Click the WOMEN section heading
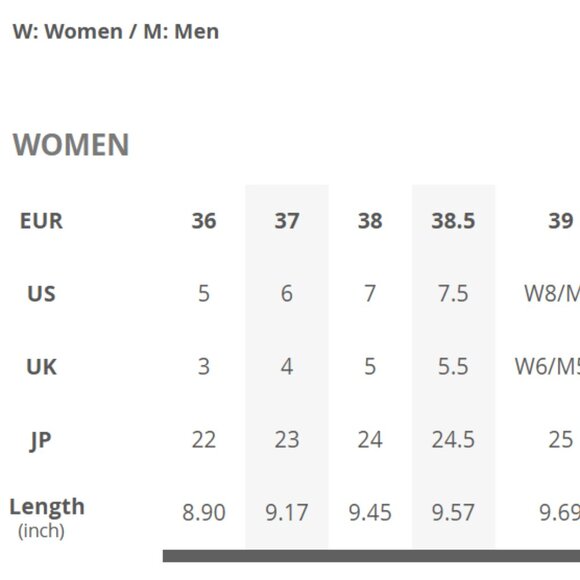This screenshot has height=580, width=580. click(x=71, y=145)
